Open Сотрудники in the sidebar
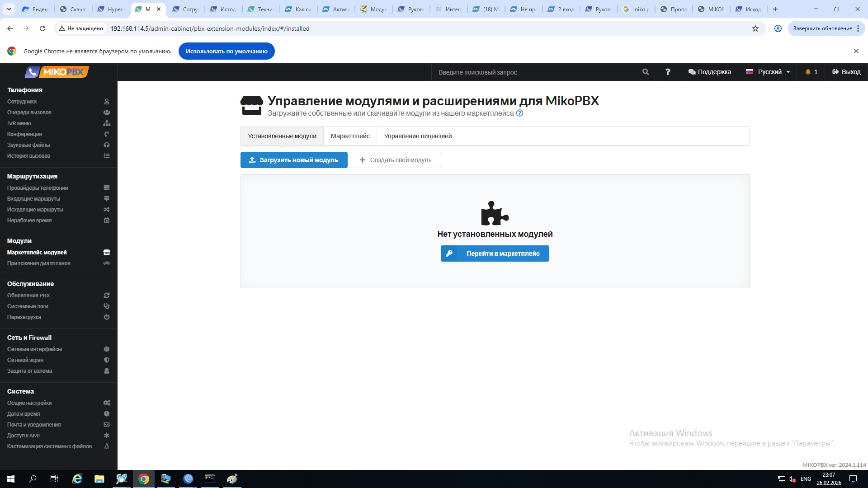 point(22,102)
